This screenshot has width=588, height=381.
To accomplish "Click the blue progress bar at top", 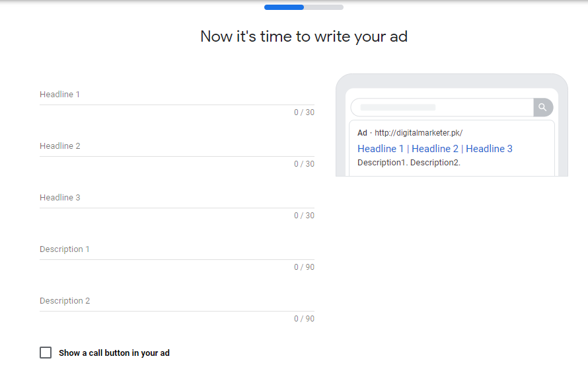I will click(284, 7).
